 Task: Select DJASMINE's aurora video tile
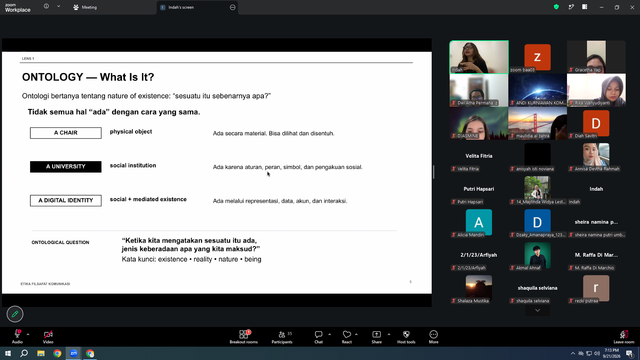(x=479, y=123)
